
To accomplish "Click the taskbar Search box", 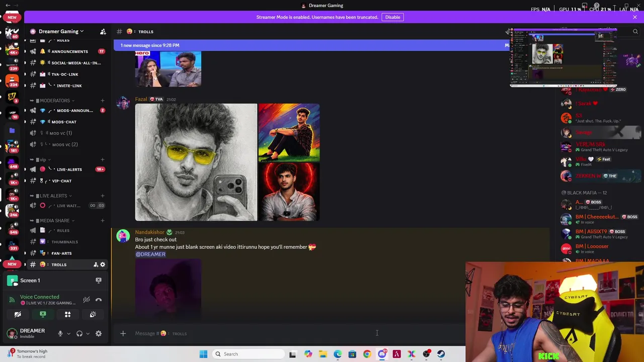I will coord(248,354).
